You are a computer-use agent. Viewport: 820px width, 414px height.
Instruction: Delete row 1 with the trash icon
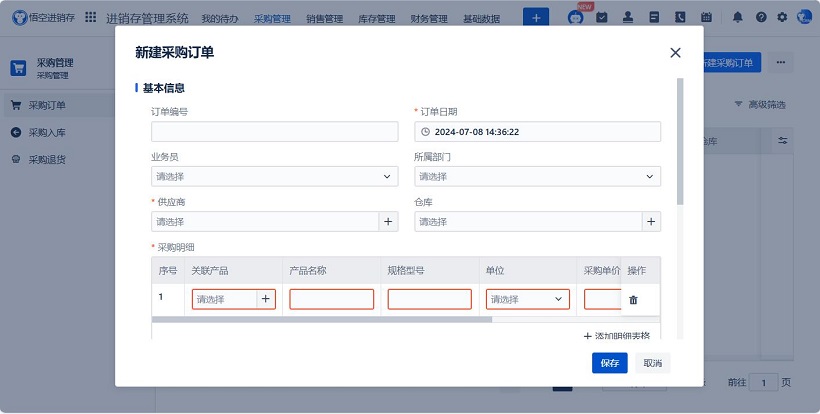[x=633, y=300]
